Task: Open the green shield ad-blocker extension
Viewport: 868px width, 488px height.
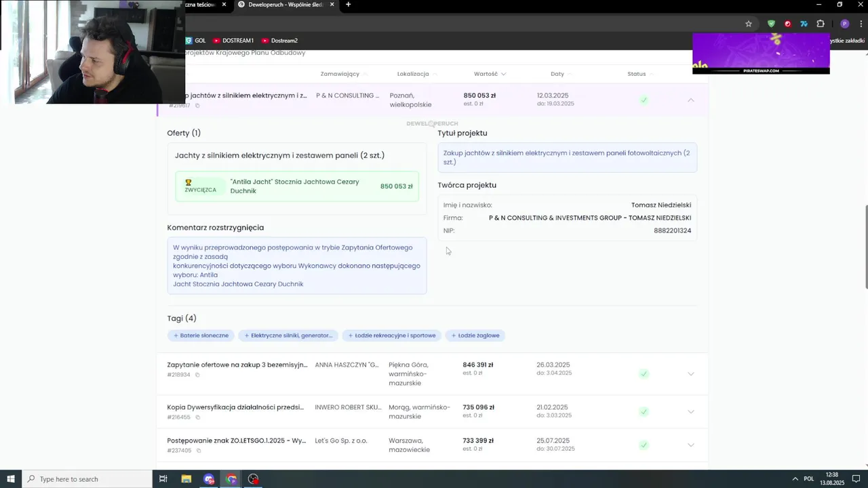Action: click(x=771, y=24)
